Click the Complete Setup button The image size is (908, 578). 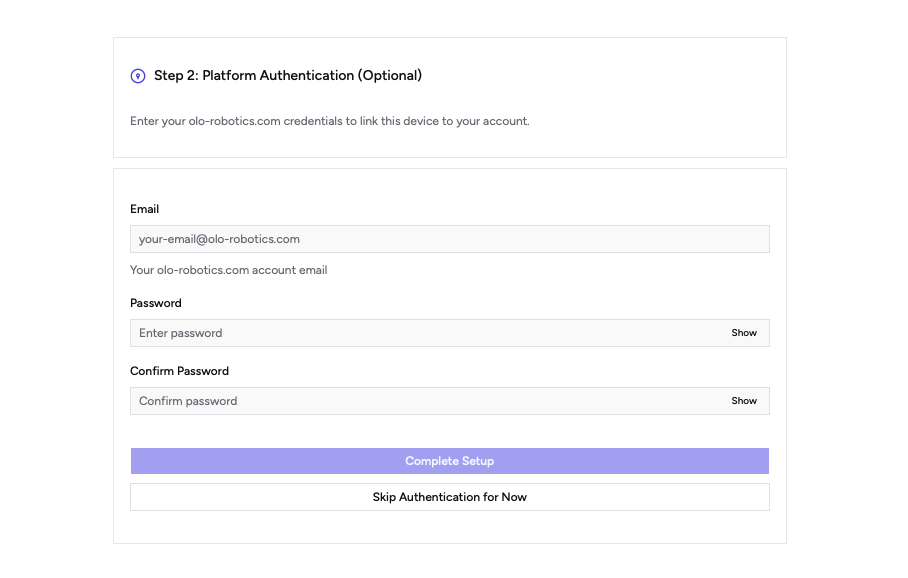(x=449, y=460)
